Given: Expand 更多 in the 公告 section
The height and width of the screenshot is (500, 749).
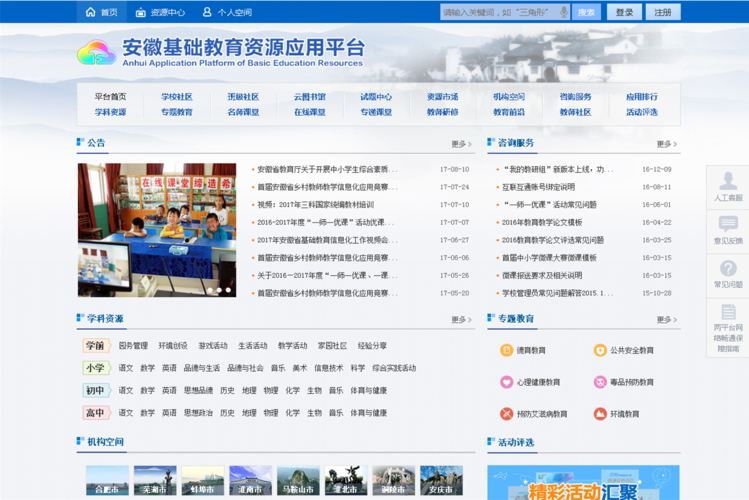Looking at the screenshot, I should tap(461, 144).
